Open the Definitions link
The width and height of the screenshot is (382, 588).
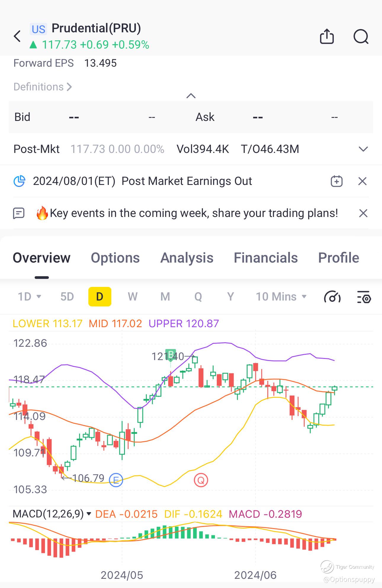[x=43, y=87]
